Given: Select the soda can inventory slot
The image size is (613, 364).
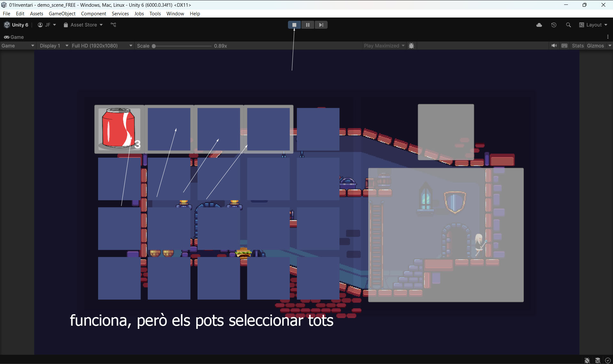Looking at the screenshot, I should (x=119, y=129).
